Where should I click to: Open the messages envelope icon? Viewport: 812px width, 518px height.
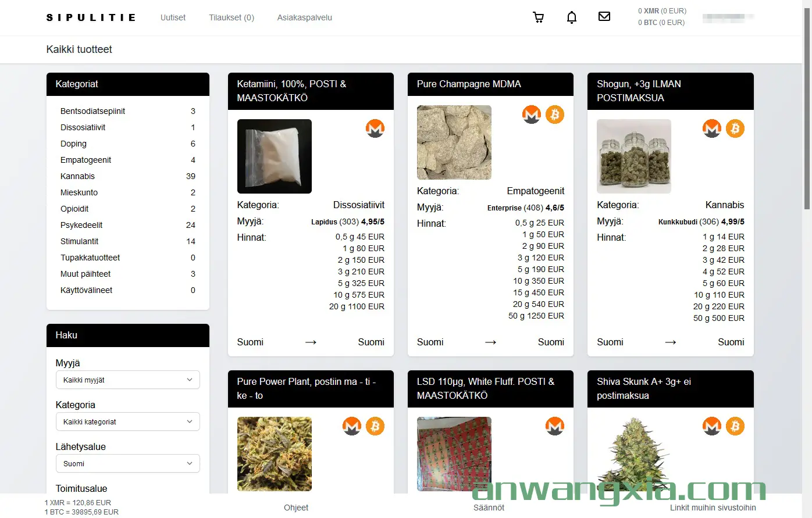pos(604,17)
